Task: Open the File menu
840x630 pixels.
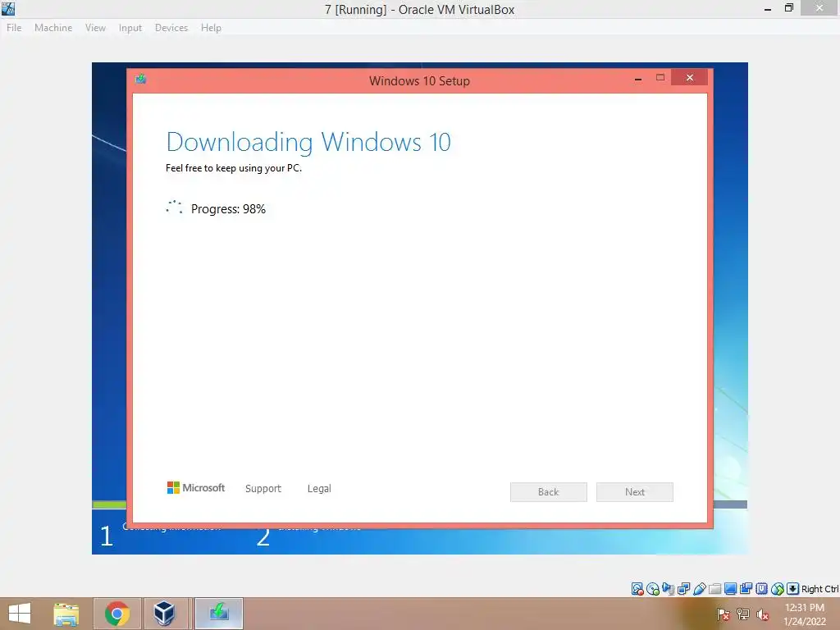Action: click(14, 28)
